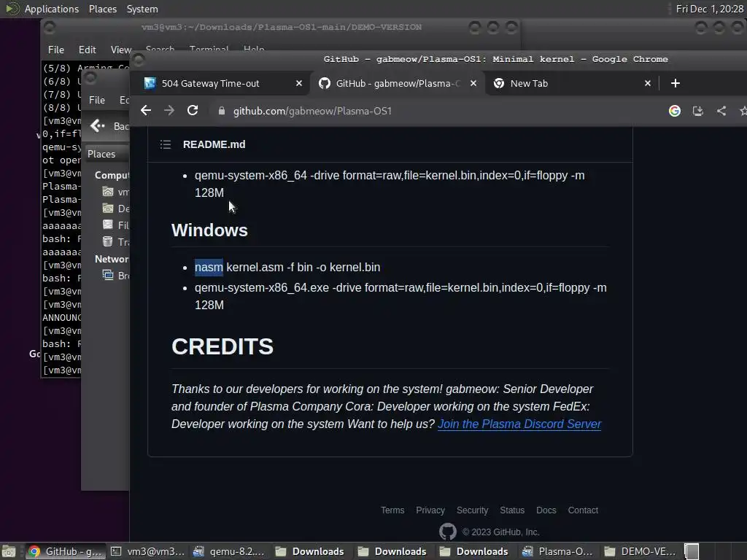Click Chrome's forward arrow button

point(169,111)
